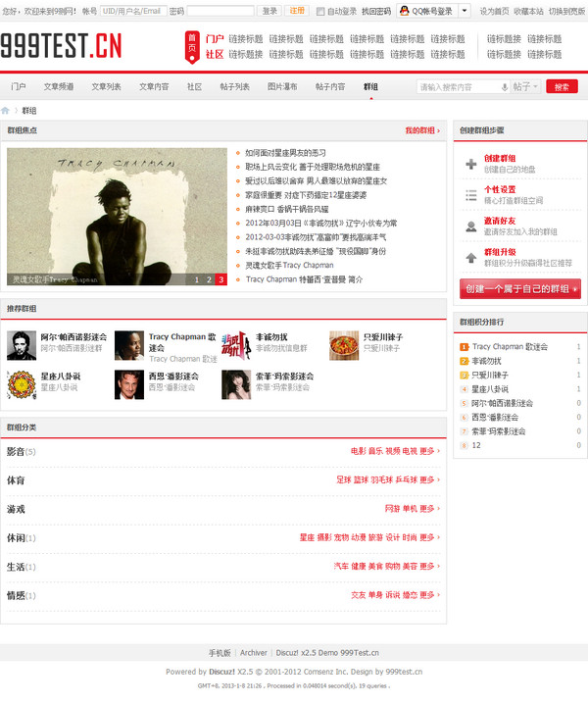Open the 图片瀑布 nav tab
588x704 pixels.
pyautogui.click(x=282, y=86)
